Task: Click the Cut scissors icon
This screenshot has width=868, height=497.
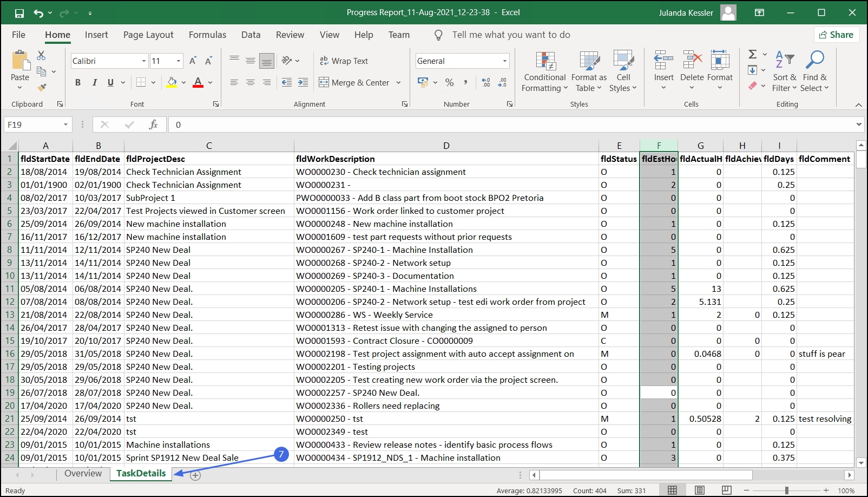Action: [x=41, y=55]
